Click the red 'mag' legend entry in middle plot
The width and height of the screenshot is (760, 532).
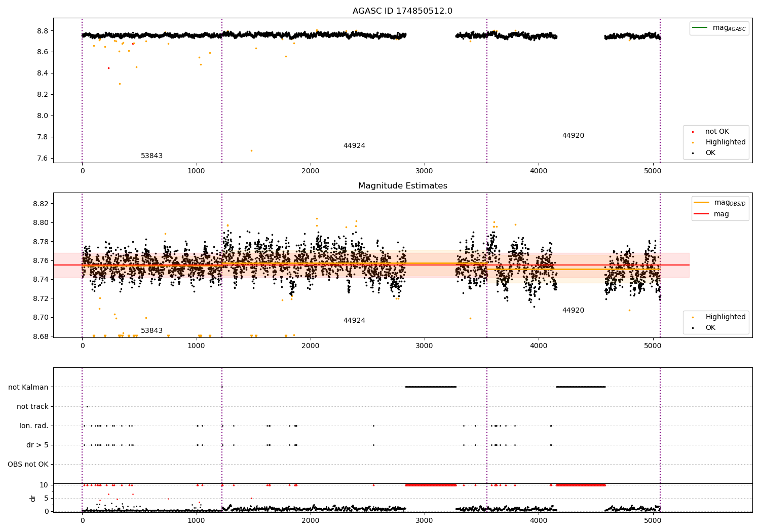712,214
